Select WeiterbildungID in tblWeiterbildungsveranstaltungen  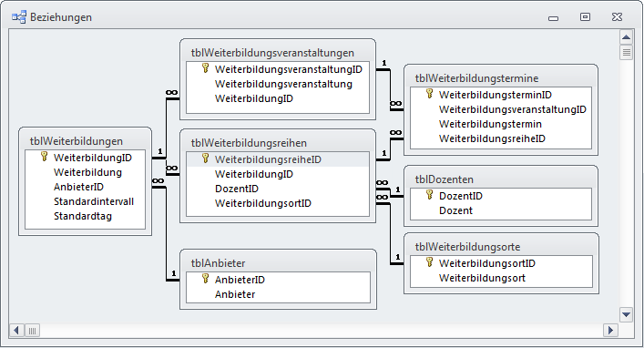coord(254,98)
